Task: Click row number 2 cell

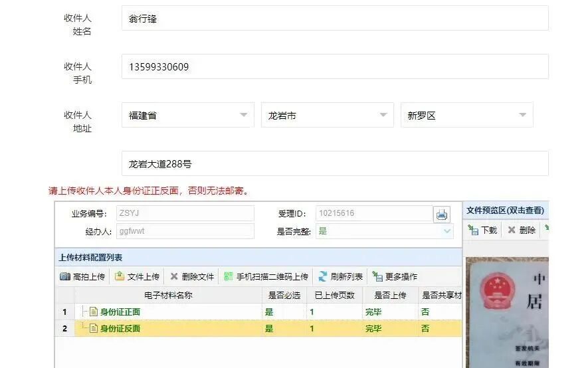Action: (65, 329)
